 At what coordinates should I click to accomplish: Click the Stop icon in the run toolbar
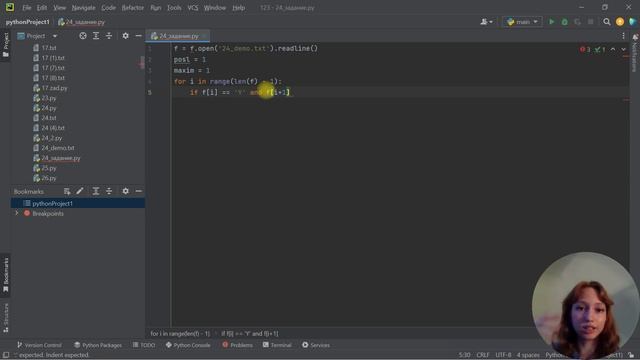(590, 22)
